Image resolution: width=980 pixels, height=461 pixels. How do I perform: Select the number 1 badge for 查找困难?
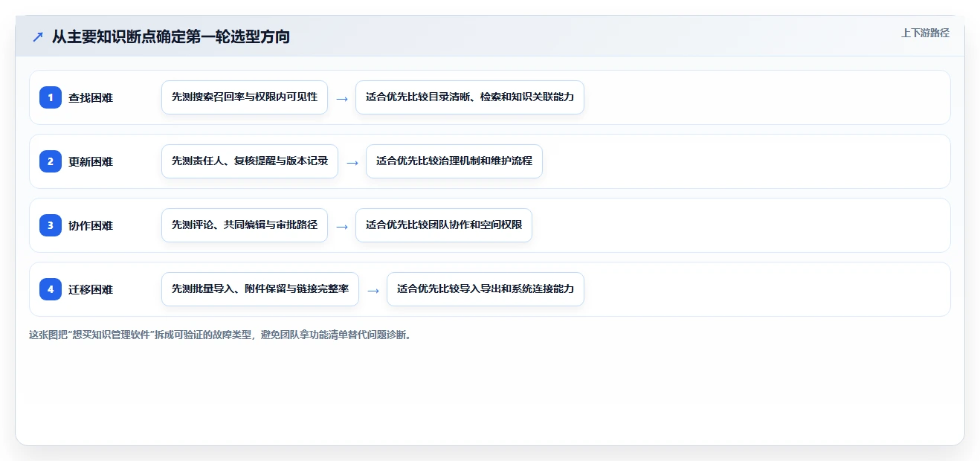[x=51, y=97]
